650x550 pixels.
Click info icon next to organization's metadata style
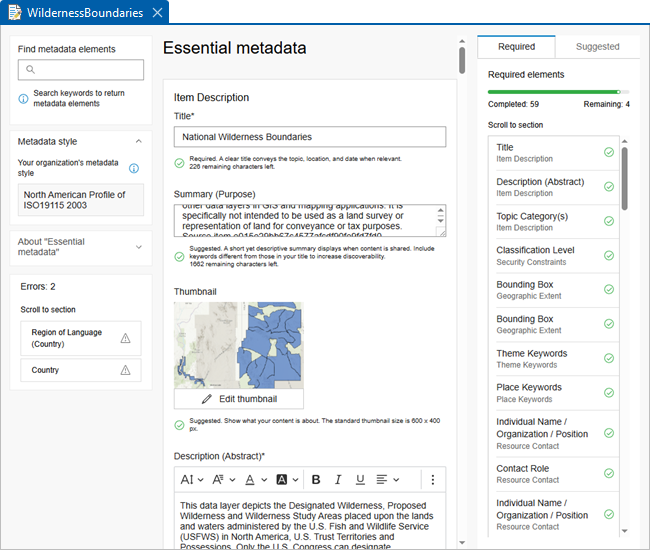134,168
